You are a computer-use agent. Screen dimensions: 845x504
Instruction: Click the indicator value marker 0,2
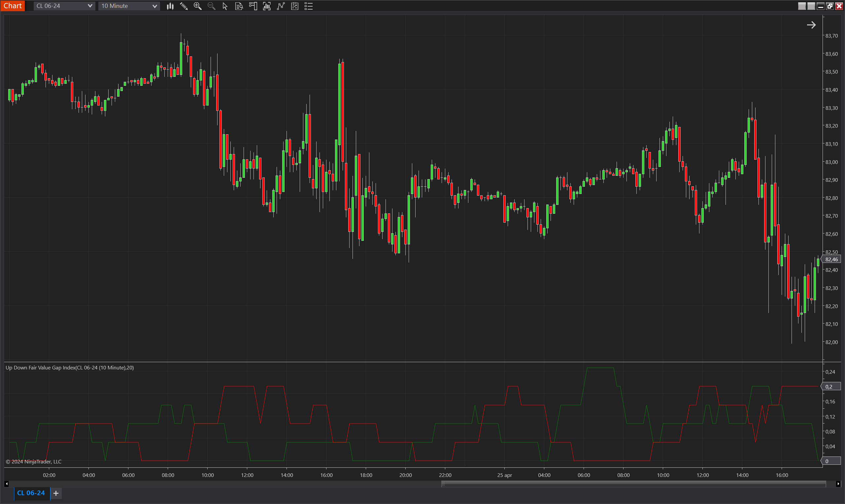(x=831, y=387)
